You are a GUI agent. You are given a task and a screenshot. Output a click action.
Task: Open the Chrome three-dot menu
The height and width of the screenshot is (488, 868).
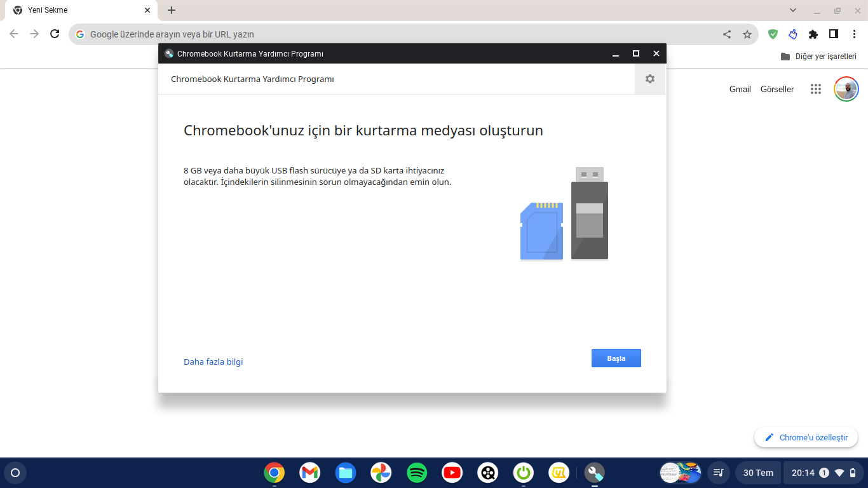(854, 34)
